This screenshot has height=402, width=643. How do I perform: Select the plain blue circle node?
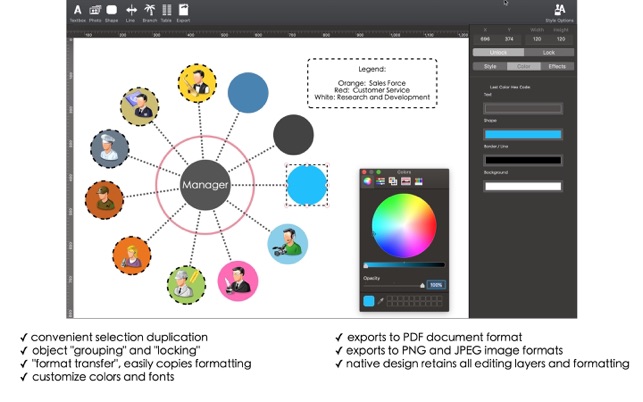click(248, 93)
